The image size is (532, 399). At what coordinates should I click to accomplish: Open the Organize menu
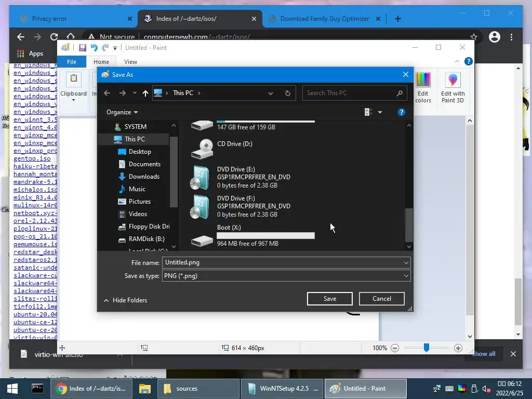click(x=122, y=112)
